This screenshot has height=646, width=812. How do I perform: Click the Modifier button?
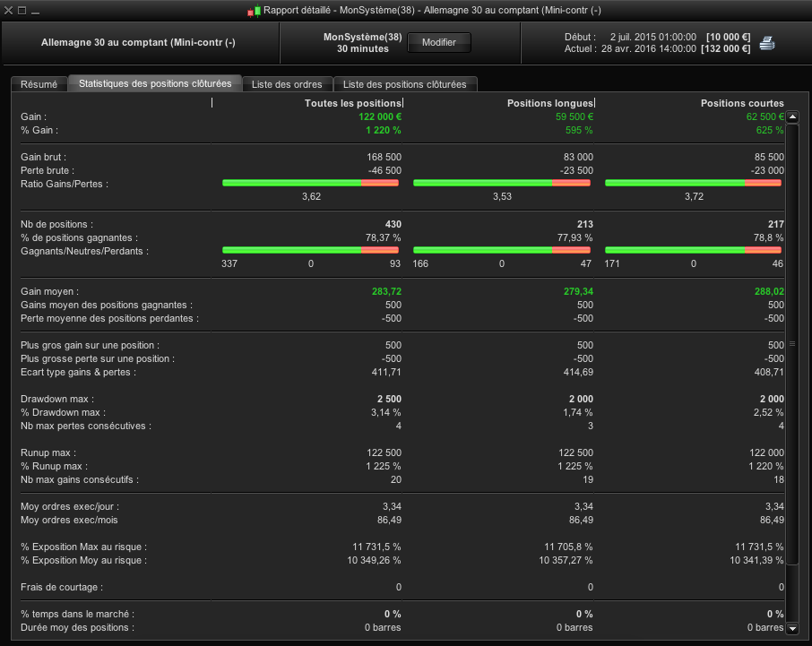click(x=439, y=42)
